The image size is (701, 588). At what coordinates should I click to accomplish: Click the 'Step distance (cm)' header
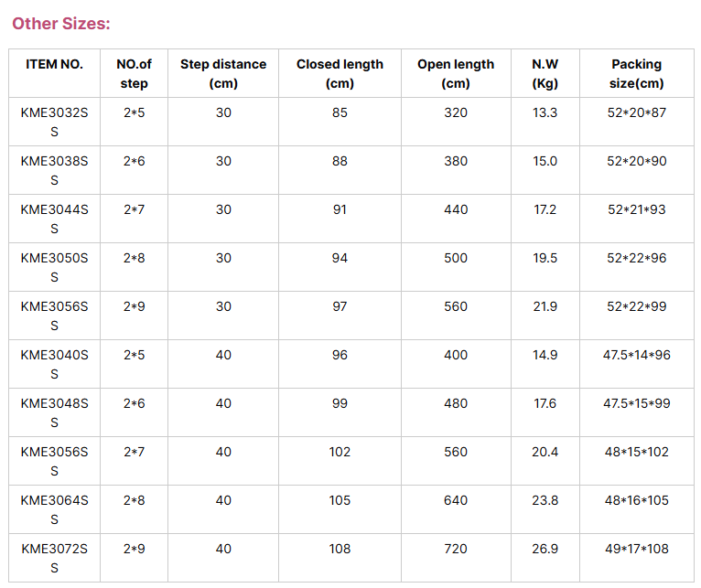pyautogui.click(x=223, y=73)
